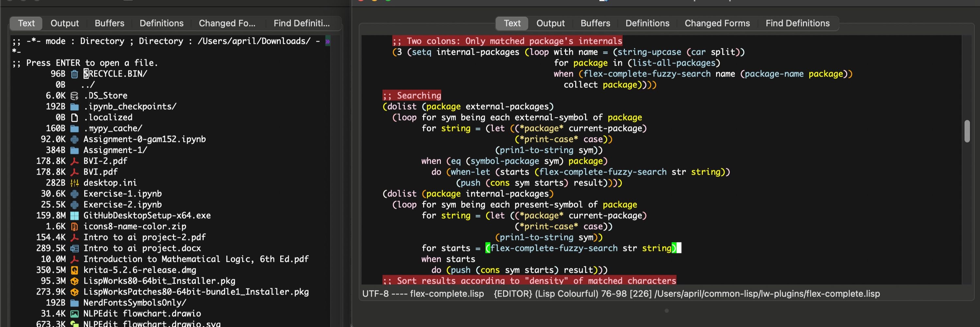Click the package icon beside LispWorksPatches80-64bit-bundle1_Installer.pkg
The image size is (980, 327).
74,292
